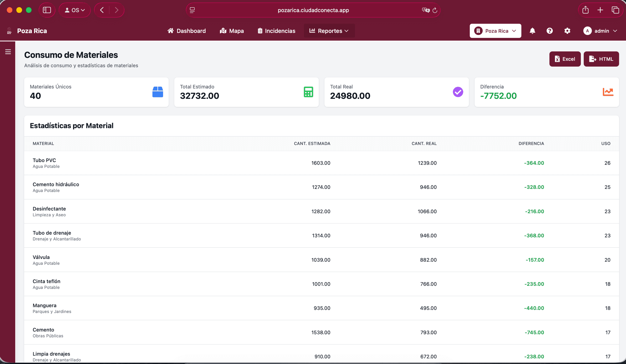The width and height of the screenshot is (626, 364).
Task: Open the OS profile dropdown
Action: point(75,10)
